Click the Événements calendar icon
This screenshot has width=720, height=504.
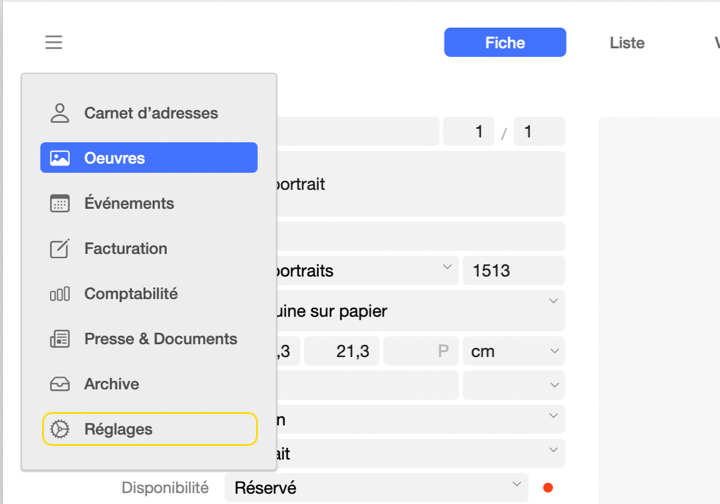coord(60,203)
